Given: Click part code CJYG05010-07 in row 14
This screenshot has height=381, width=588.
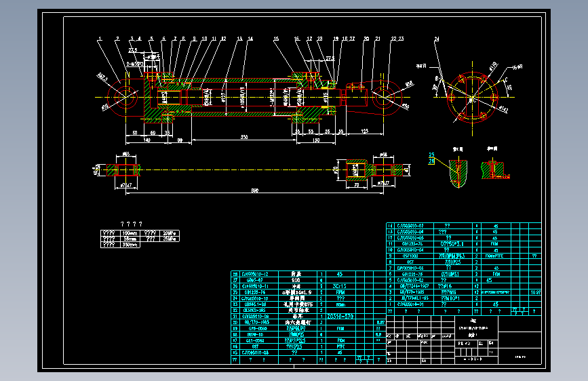Looking at the screenshot, I should (410, 226).
